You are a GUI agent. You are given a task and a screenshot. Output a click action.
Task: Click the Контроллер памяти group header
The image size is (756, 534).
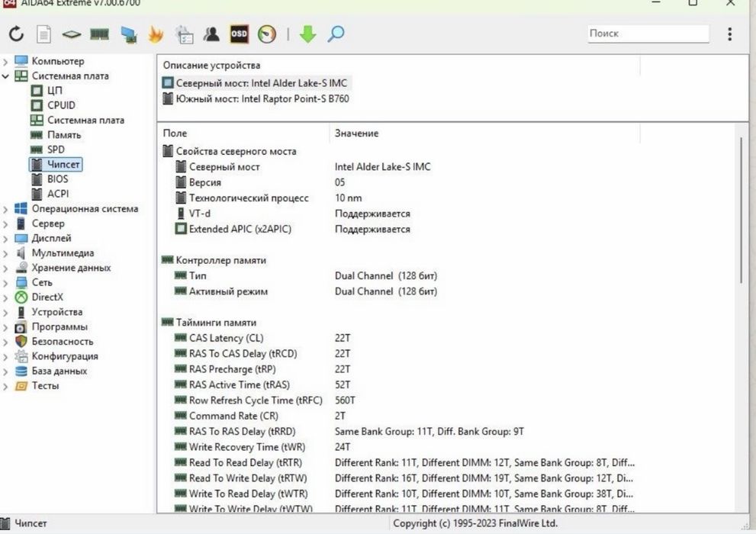[214, 260]
